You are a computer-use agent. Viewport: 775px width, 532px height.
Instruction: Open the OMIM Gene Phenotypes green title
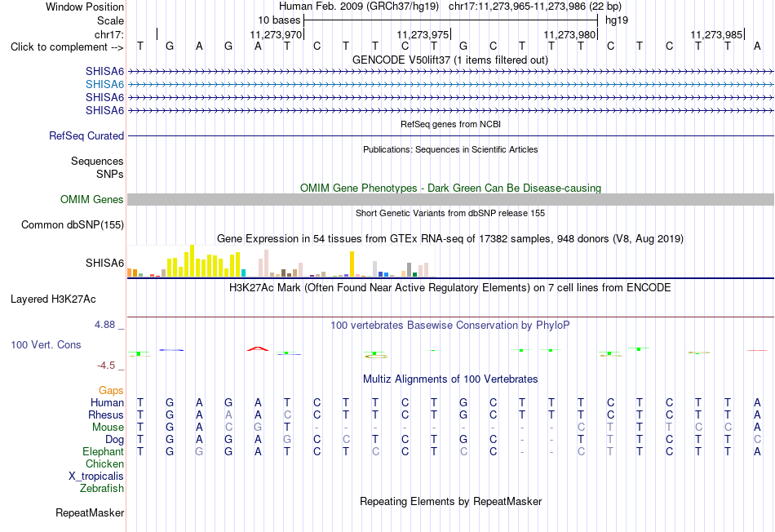pyautogui.click(x=450, y=188)
